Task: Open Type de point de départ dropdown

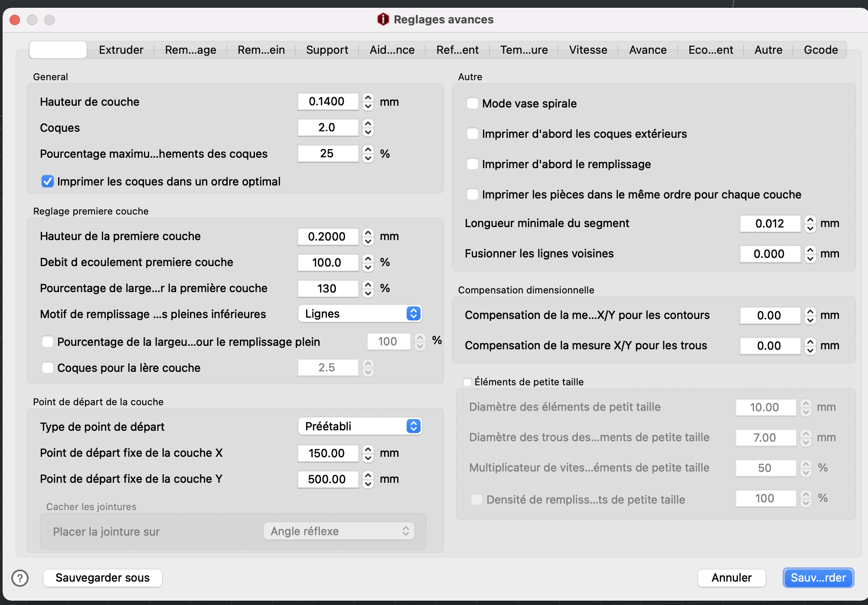Action: pos(360,426)
